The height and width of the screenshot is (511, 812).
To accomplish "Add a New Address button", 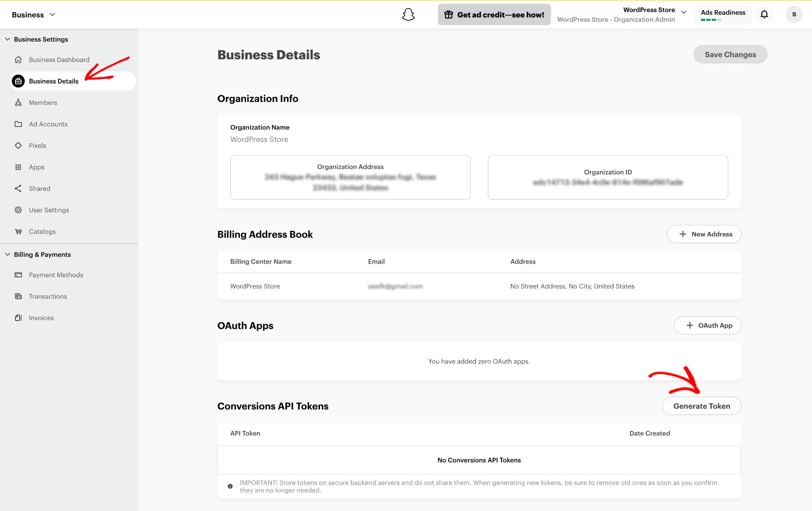I will pos(704,234).
